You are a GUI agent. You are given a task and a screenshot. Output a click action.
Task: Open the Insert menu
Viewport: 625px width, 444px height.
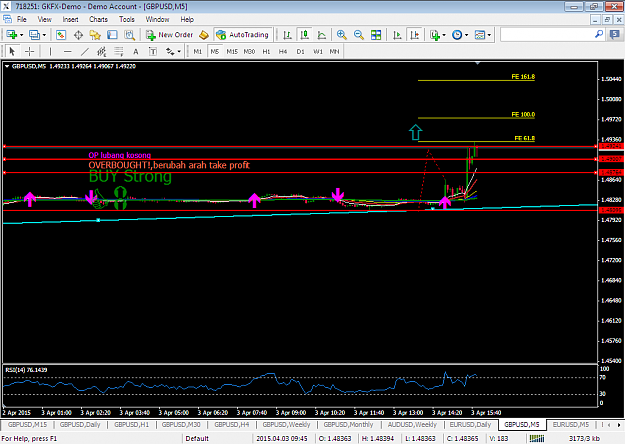[x=70, y=19]
